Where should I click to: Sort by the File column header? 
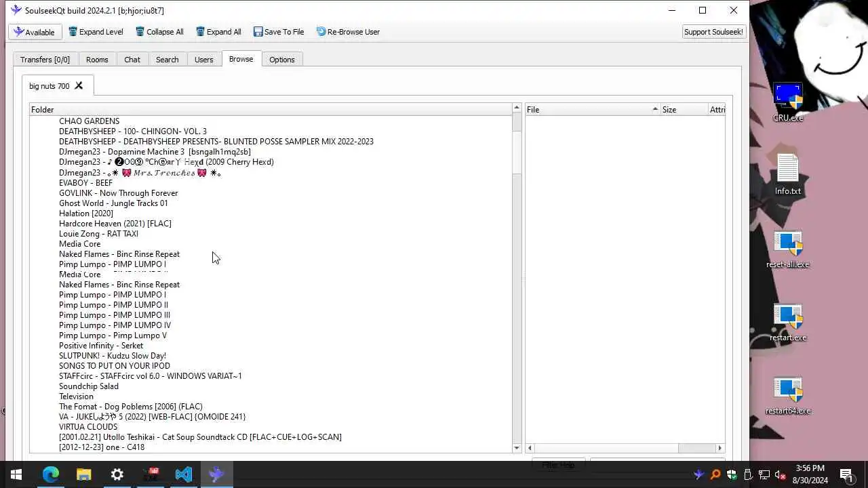click(592, 109)
